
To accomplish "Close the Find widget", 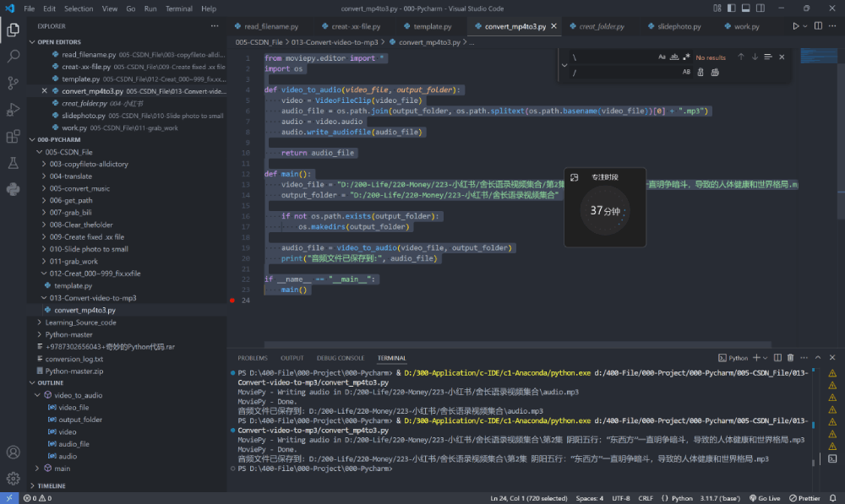I will [x=782, y=57].
